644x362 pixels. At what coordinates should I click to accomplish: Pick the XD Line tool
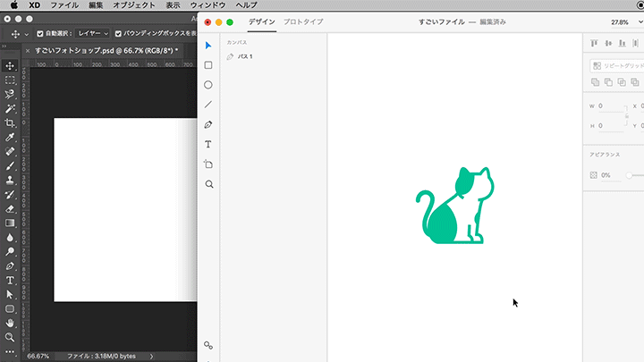[x=208, y=105]
